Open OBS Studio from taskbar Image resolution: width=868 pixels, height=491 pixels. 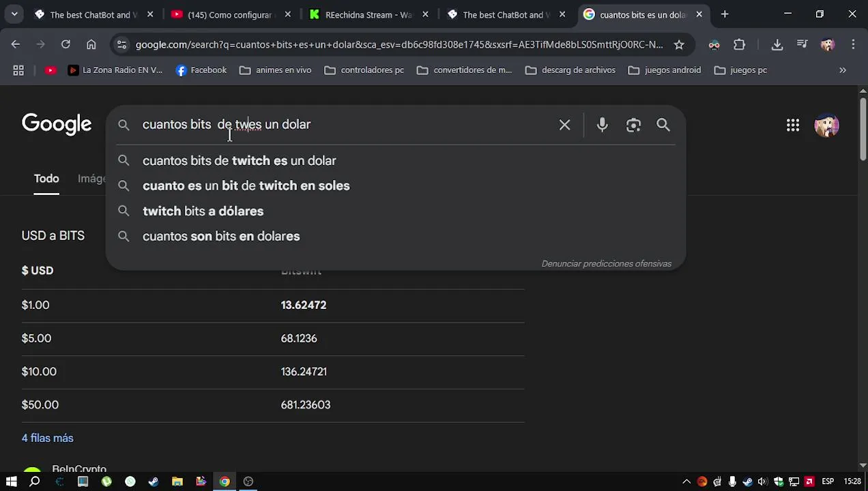248,481
